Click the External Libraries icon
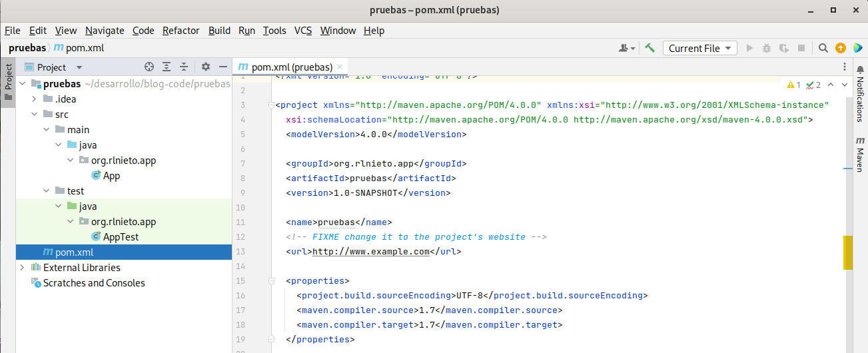The image size is (868, 353). [36, 268]
